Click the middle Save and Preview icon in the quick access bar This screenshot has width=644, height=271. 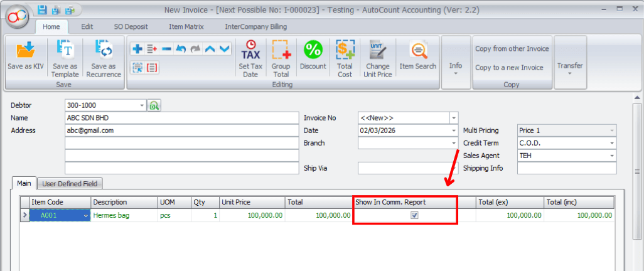click(x=57, y=9)
